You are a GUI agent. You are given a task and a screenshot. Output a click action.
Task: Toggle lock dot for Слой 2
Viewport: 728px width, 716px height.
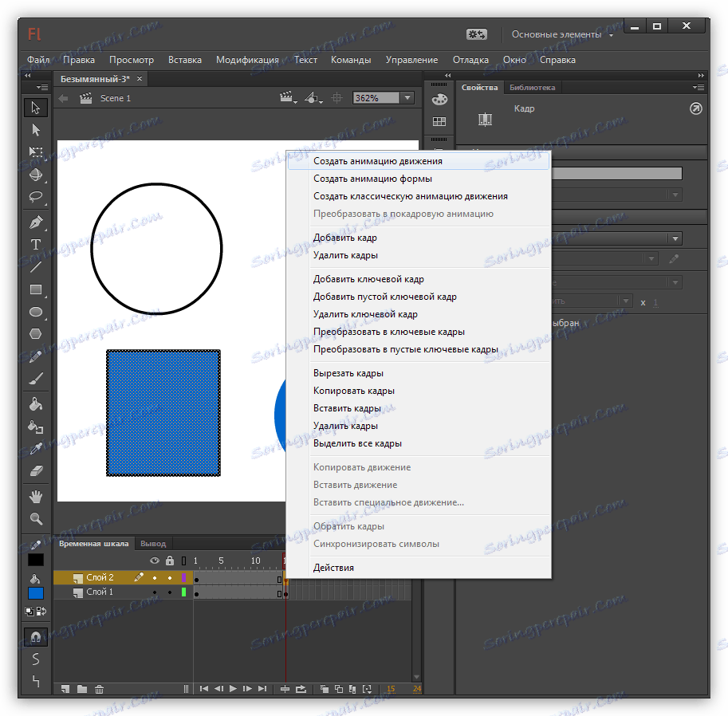(169, 577)
